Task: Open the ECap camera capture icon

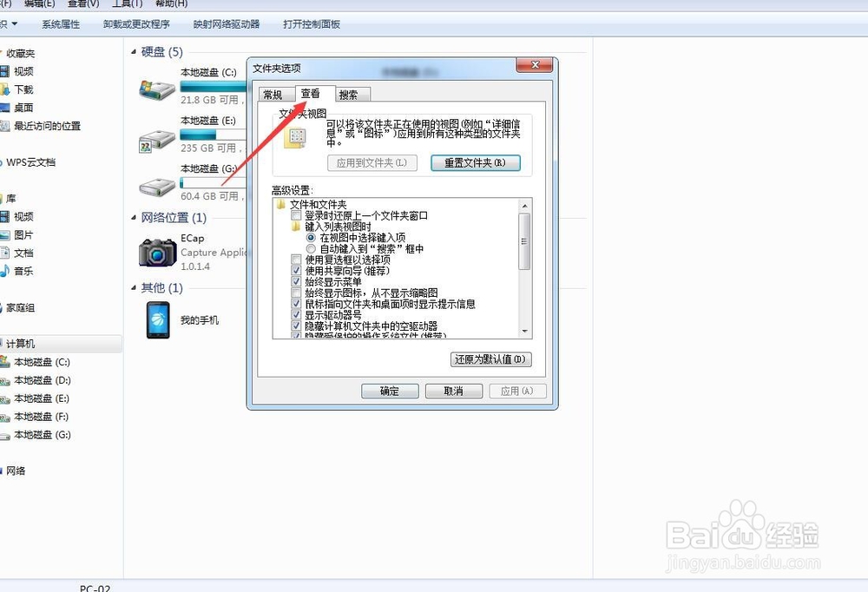Action: pos(157,253)
